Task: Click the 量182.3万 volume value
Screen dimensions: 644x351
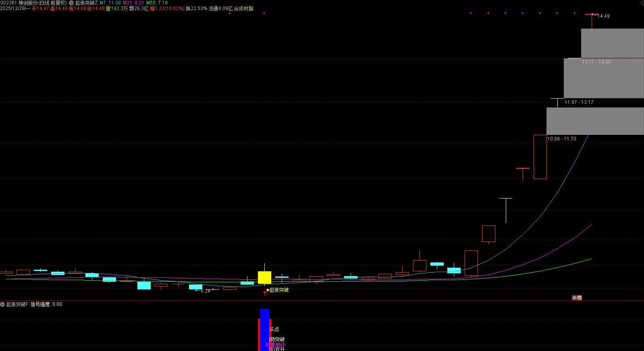Action: [117, 8]
